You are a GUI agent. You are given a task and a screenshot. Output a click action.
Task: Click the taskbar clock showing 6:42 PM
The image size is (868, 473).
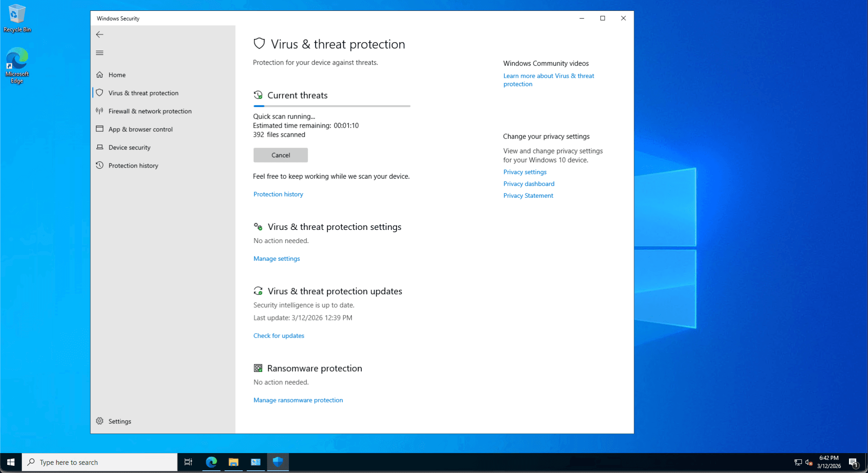(829, 462)
